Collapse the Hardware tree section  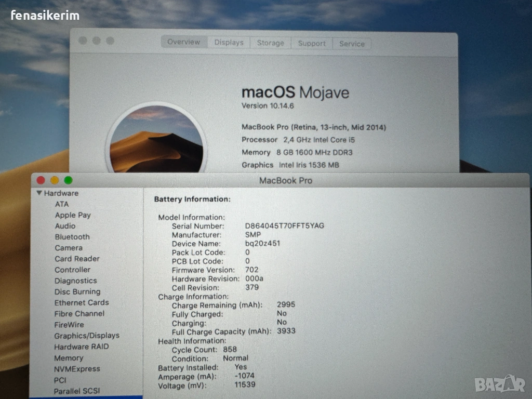pos(39,193)
